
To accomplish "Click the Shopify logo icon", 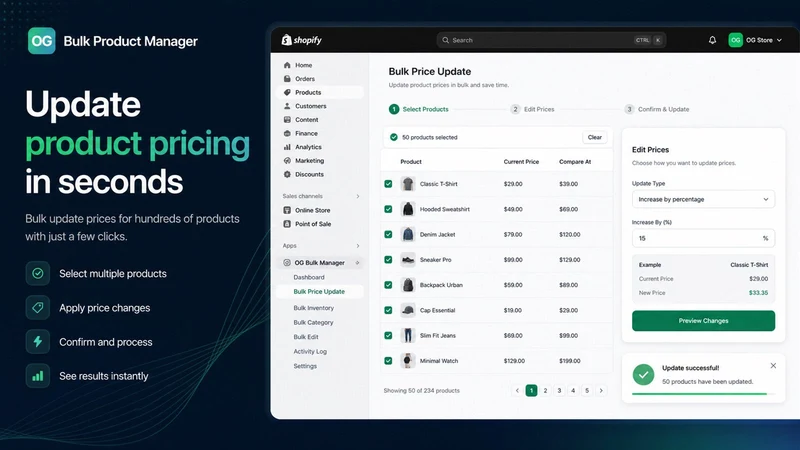I will [286, 40].
